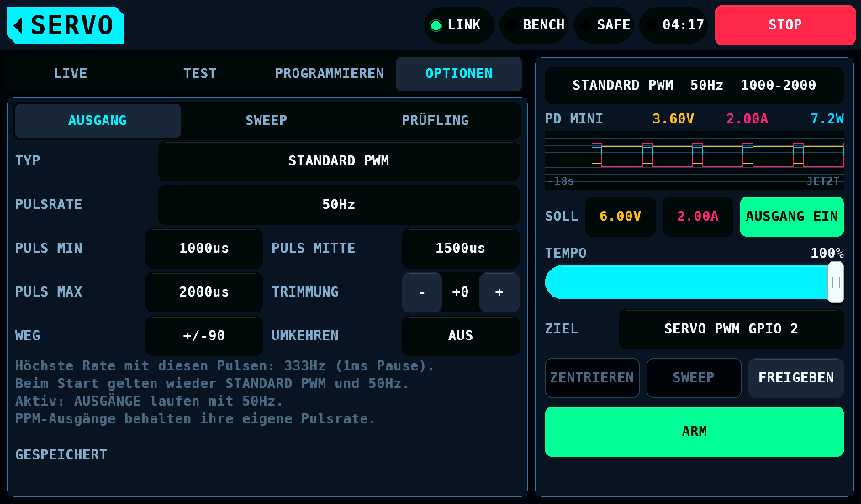Viewport: 861px width, 504px height.
Task: Toggle UMKEHREN currently set to AUS
Action: 461,336
